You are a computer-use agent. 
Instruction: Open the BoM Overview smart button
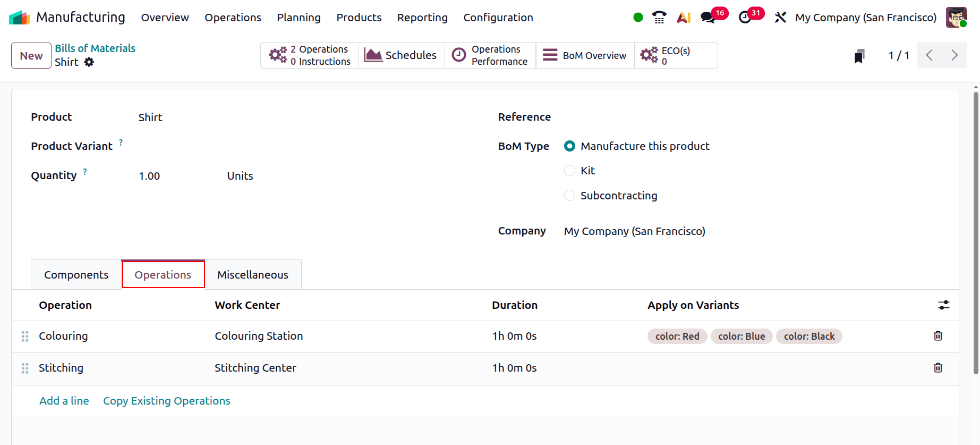(585, 55)
